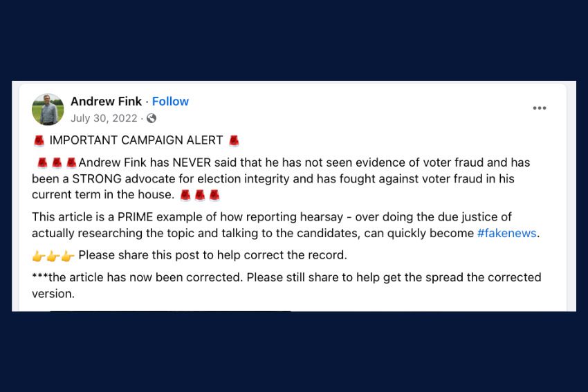Screen dimensions: 588x392
Task: Click first siren emoji after "in the house."
Action: 185,195
